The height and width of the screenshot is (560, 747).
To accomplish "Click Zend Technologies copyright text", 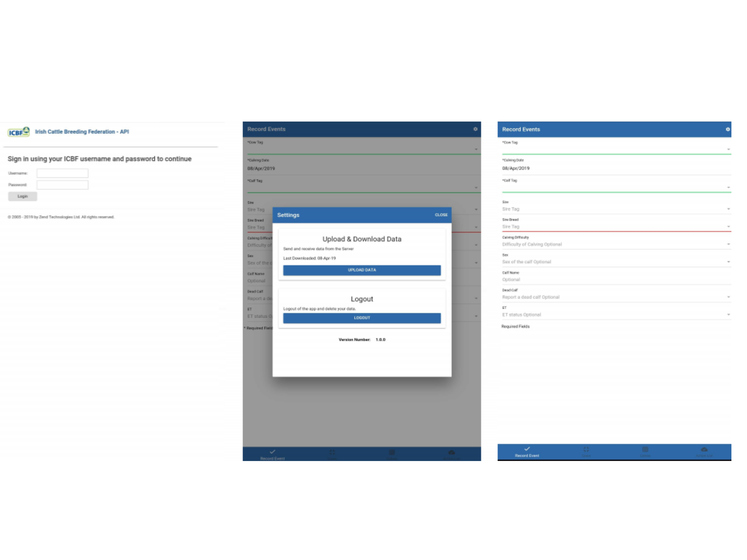I will pyautogui.click(x=61, y=217).
